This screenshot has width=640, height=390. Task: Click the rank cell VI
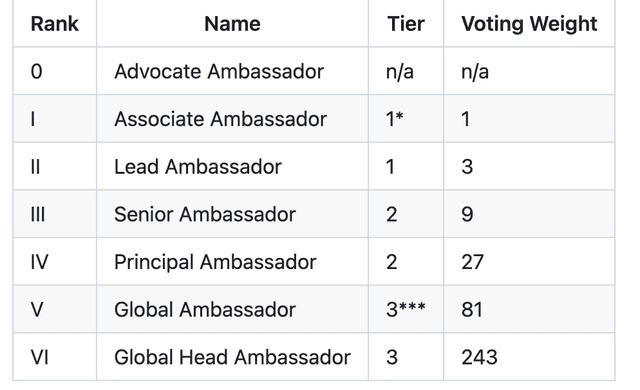40,357
